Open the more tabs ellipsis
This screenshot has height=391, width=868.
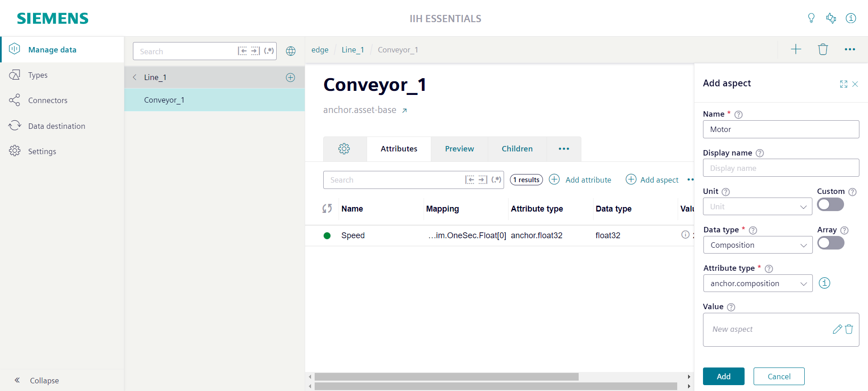pos(564,149)
